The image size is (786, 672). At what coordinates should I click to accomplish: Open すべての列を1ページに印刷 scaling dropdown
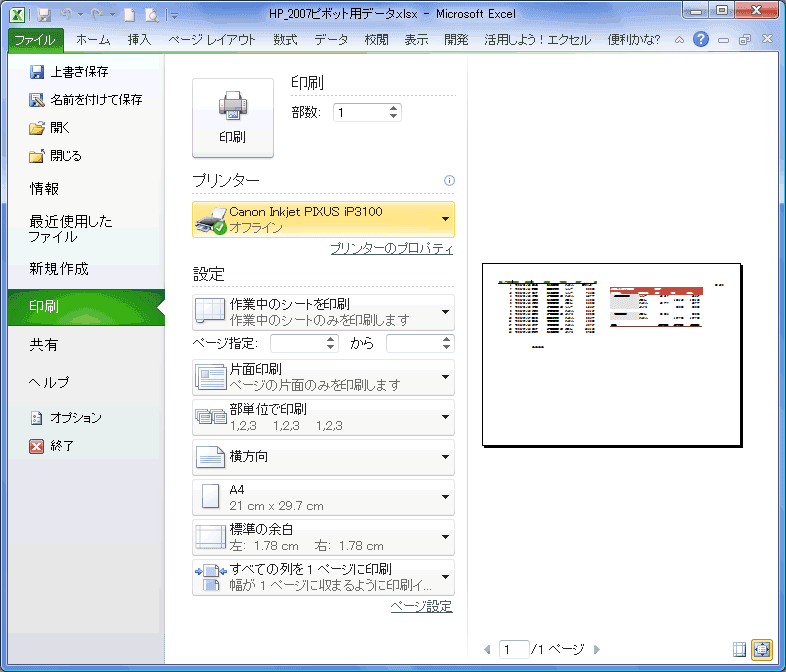(x=323, y=577)
